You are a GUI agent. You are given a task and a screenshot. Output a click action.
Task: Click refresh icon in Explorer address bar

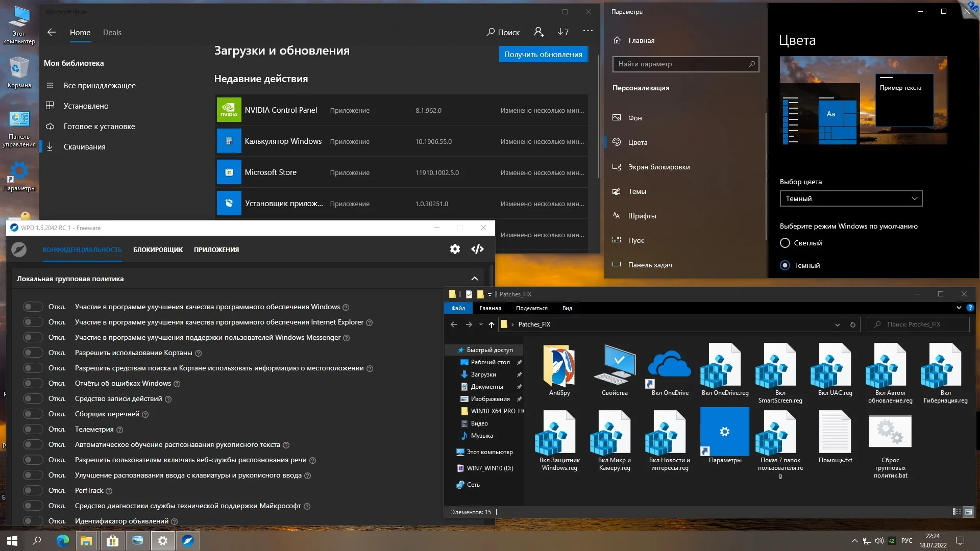[x=852, y=324]
